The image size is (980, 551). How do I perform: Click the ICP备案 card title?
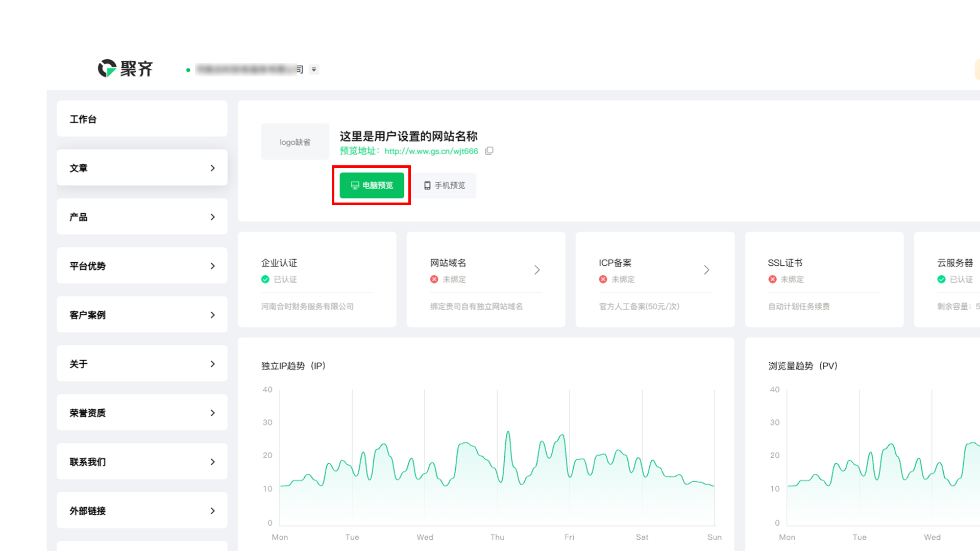[x=615, y=263]
